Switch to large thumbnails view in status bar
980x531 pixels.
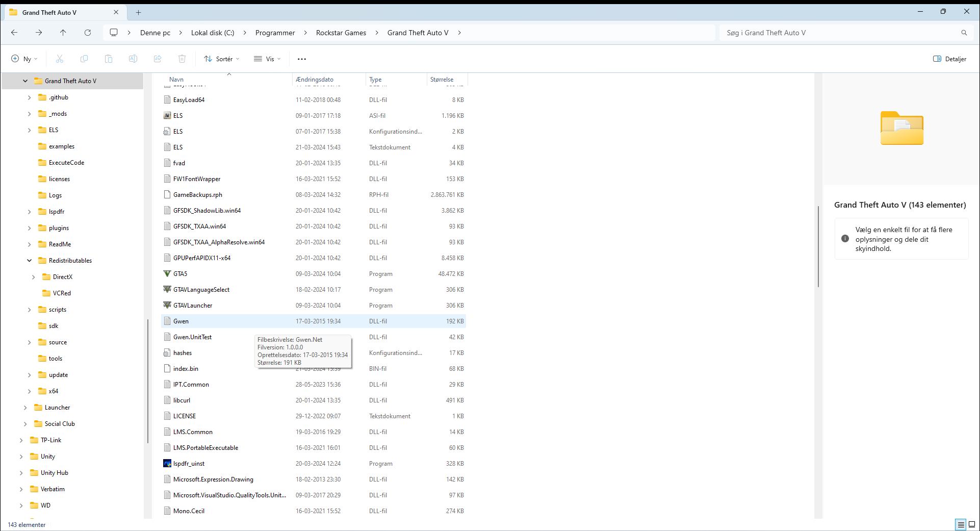click(x=972, y=524)
